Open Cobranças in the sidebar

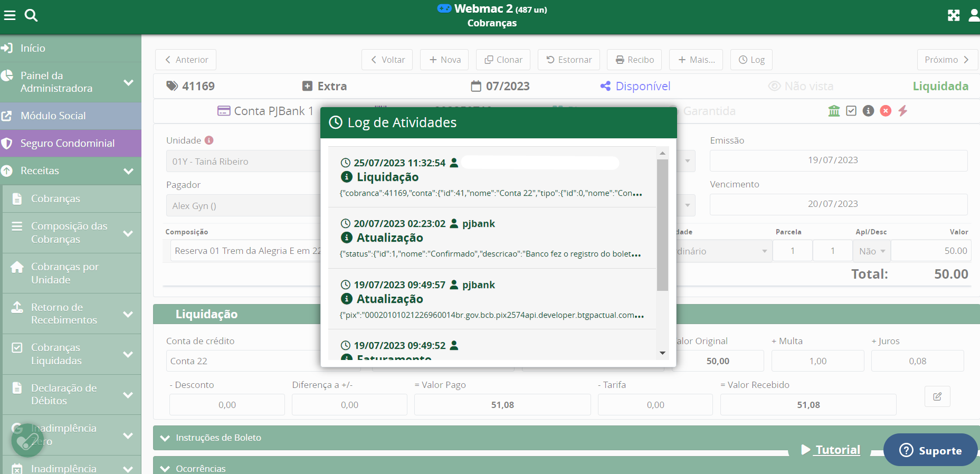tap(55, 199)
